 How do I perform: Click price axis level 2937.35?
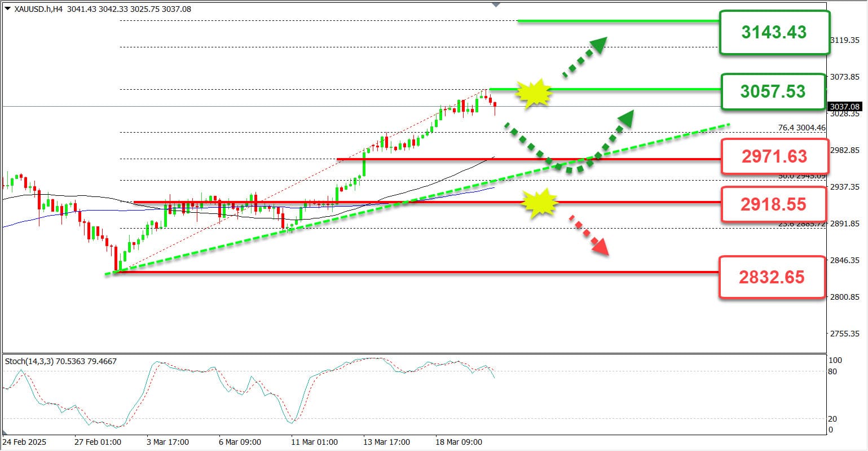845,187
